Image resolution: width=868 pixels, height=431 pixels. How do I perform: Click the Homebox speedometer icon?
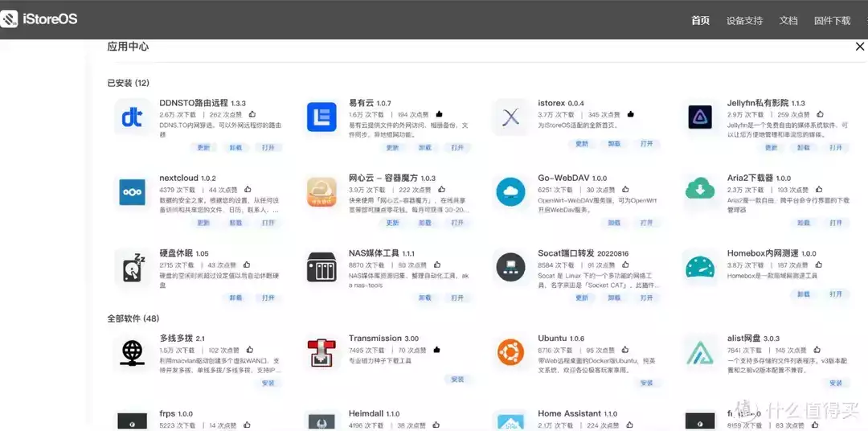pos(700,267)
